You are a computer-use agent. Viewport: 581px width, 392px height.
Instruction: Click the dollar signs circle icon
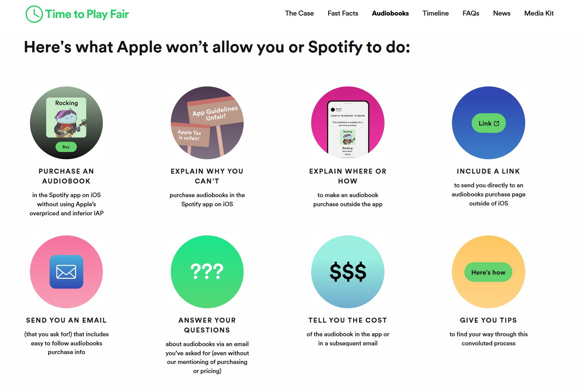pos(348,272)
